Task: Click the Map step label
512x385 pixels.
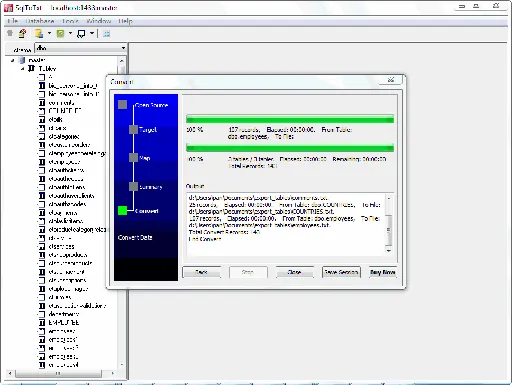Action: 145,158
